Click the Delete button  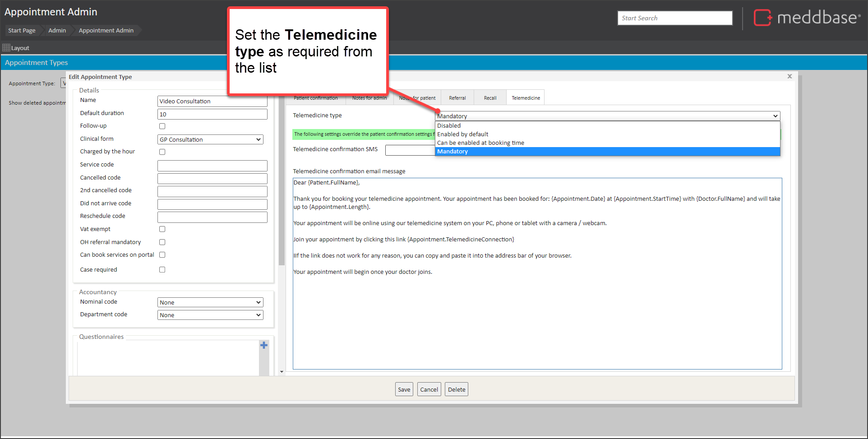click(456, 389)
